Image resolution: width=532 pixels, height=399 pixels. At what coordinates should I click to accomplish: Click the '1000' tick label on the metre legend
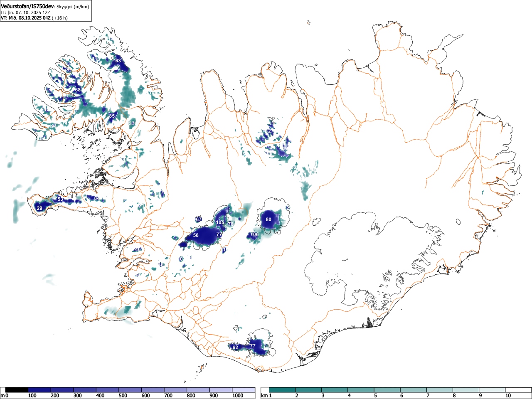coord(237,396)
